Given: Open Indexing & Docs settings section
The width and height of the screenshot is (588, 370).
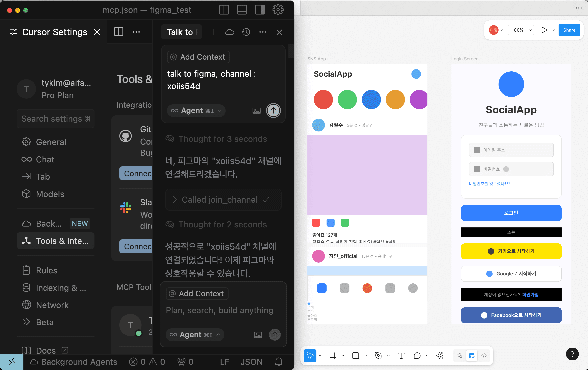Looking at the screenshot, I should (55, 288).
